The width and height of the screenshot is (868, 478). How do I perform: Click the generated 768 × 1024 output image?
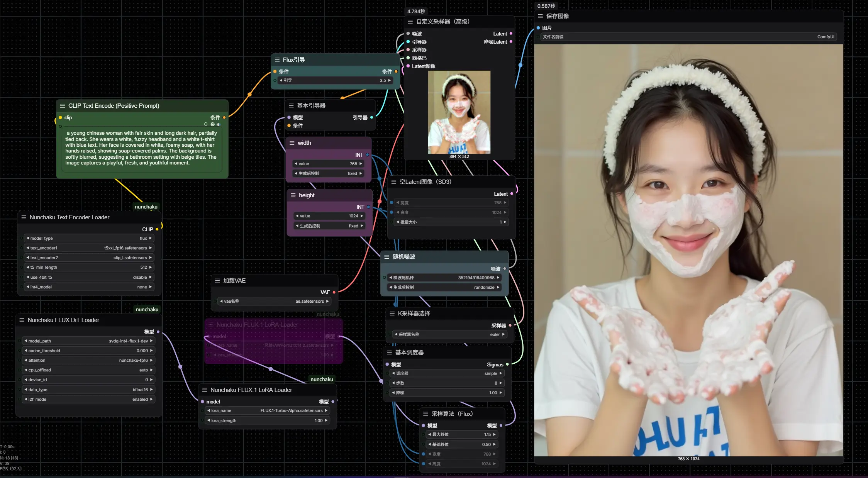point(688,250)
